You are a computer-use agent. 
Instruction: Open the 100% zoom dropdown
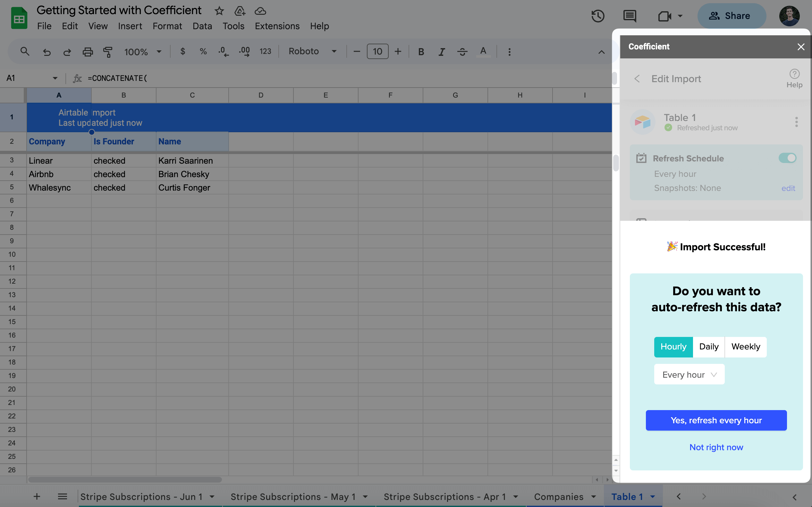143,51
